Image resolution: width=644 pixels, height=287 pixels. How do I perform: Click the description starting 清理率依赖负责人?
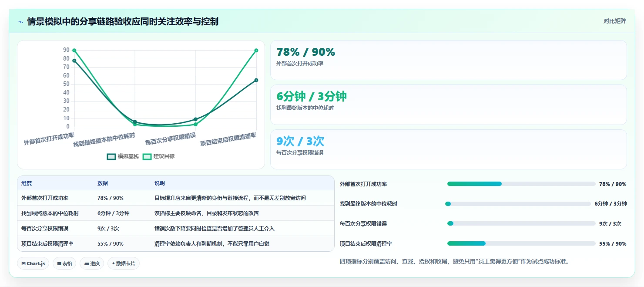[x=212, y=244]
